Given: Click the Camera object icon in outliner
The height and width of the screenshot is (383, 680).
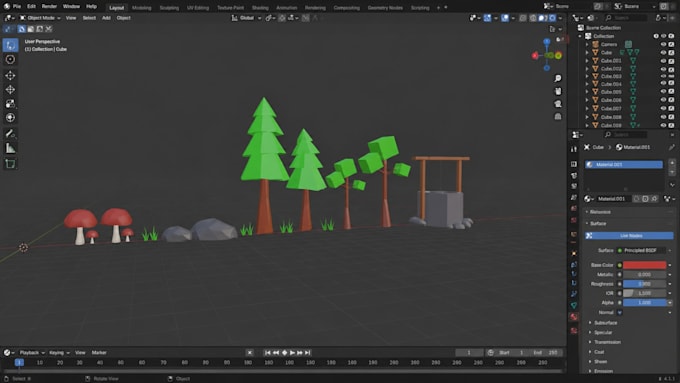Looking at the screenshot, I should pos(595,44).
